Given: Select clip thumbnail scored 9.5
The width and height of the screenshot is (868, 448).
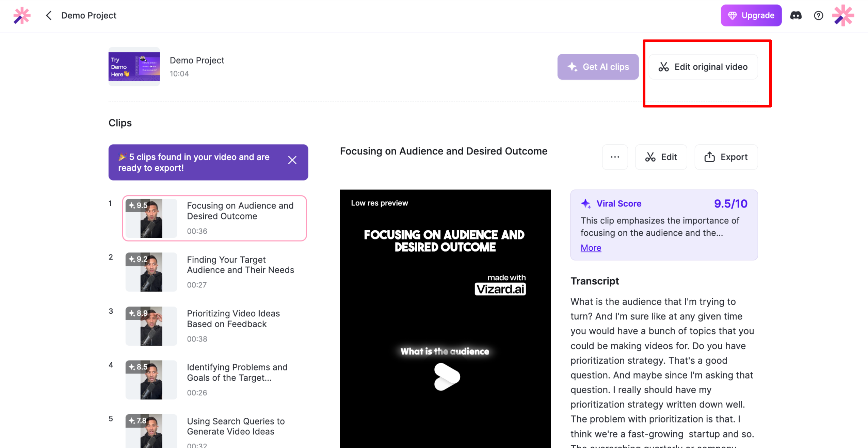Looking at the screenshot, I should point(151,218).
